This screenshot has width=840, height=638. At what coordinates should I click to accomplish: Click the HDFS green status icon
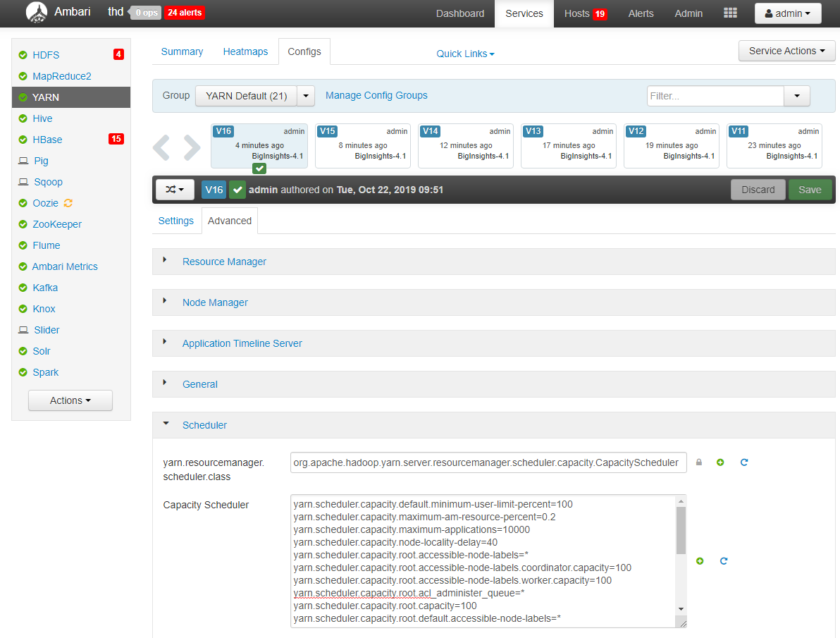tap(23, 55)
